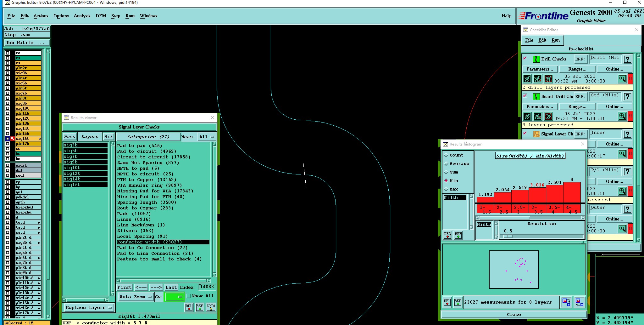Screen dimensions: 644x325
Task: Expand the Categories (21) header
Action: [x=148, y=137]
